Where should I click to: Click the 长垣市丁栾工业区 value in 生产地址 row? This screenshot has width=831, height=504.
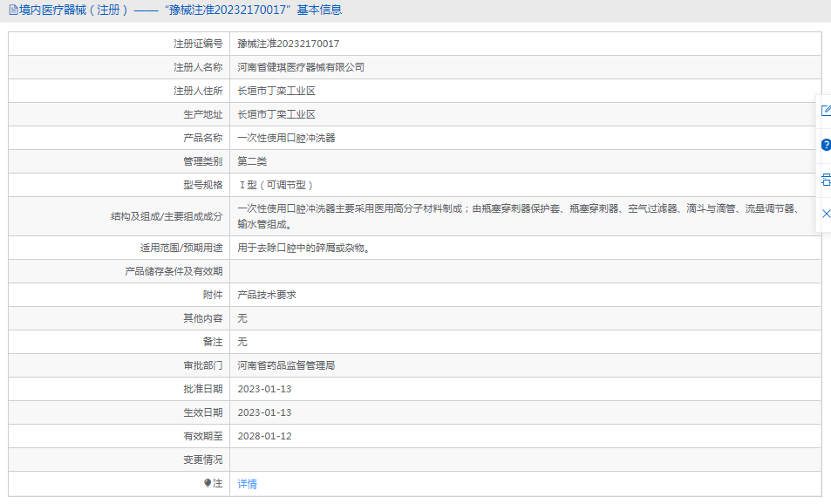tap(276, 114)
